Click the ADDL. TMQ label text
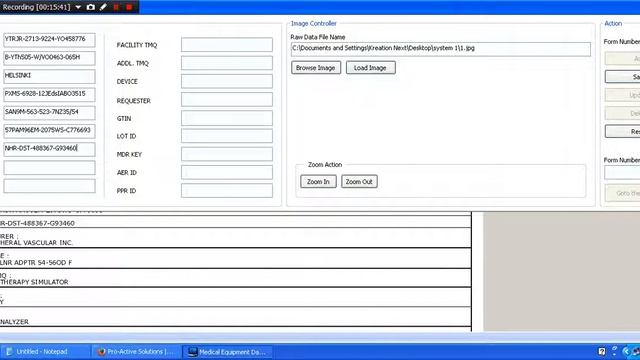Viewport: 640px width, 360px height. [133, 64]
